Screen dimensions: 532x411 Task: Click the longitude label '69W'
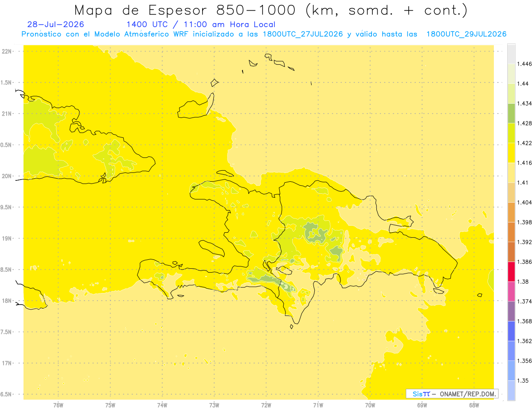422,405
